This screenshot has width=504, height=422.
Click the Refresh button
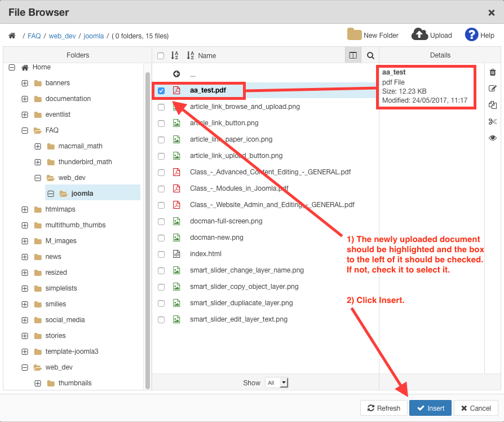(384, 408)
